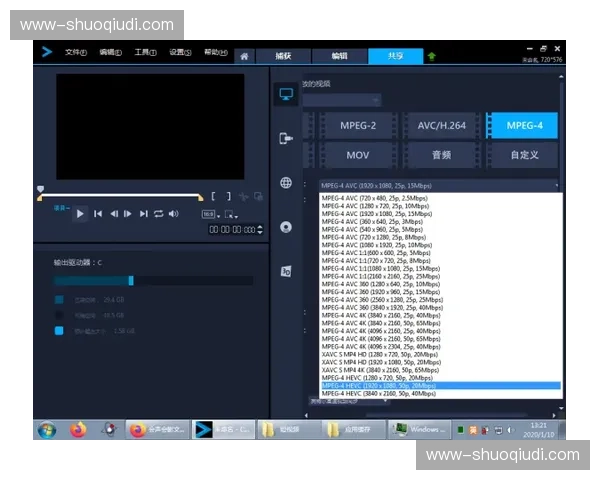Click the enlarge preview window icon

click(259, 196)
